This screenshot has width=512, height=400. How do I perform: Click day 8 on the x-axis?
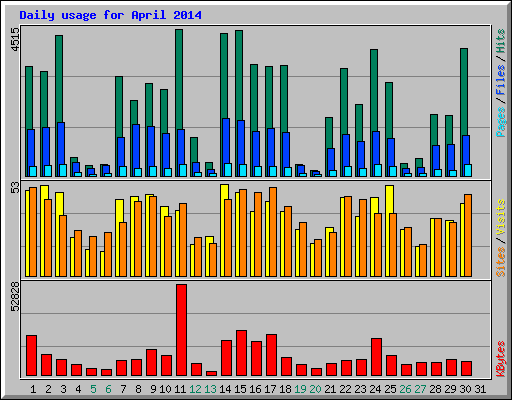click(x=138, y=389)
